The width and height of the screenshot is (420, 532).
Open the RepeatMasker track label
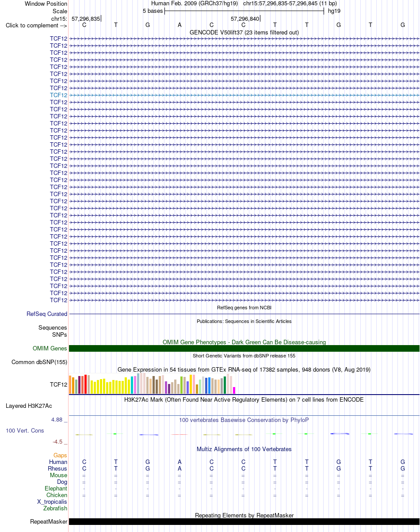pyautogui.click(x=49, y=521)
